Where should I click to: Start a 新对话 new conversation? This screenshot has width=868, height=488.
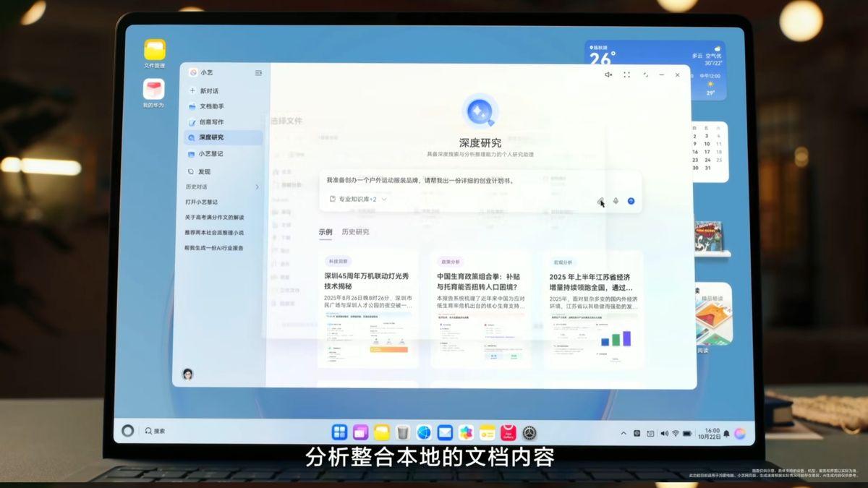210,90
